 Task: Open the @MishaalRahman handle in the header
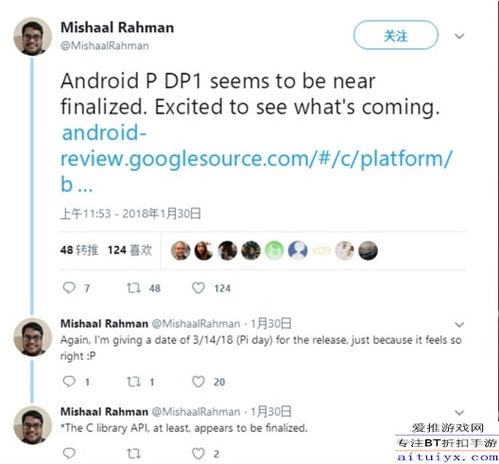pos(105,46)
